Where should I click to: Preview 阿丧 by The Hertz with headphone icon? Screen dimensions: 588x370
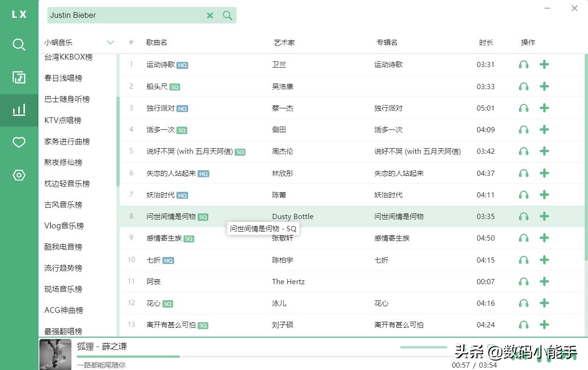pyautogui.click(x=523, y=281)
